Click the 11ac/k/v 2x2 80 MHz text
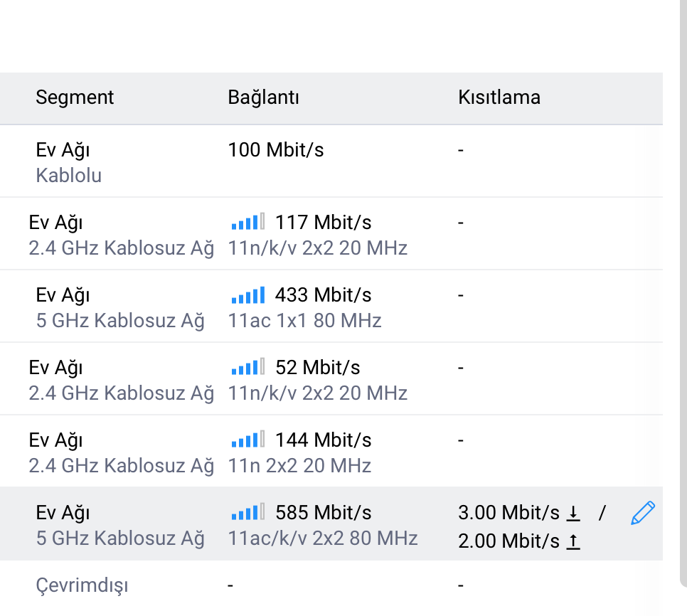 (x=323, y=538)
